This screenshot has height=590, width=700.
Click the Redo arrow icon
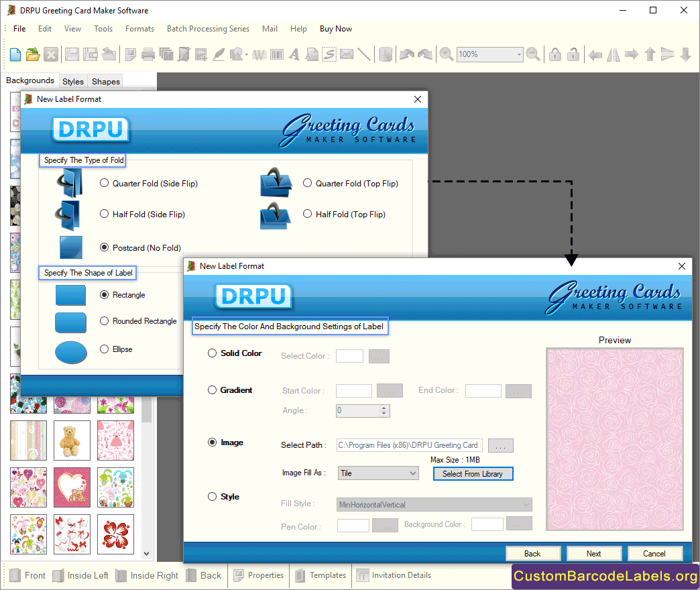[425, 54]
